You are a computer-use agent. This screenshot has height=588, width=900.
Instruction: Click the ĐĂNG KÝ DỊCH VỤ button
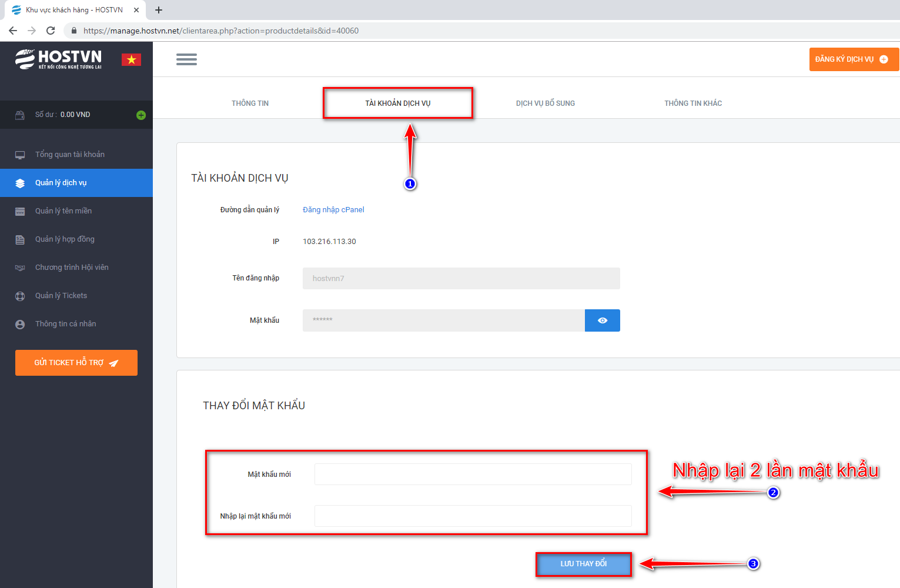(x=851, y=59)
